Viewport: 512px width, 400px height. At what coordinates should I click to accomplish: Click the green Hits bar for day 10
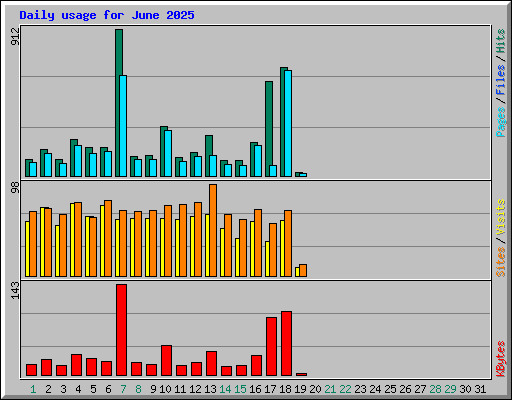(x=164, y=151)
